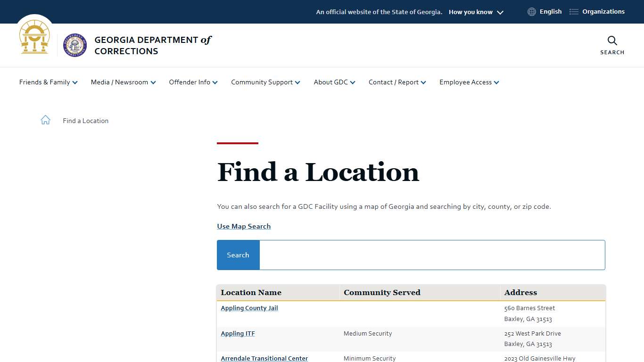The width and height of the screenshot is (644, 362).
Task: Click the Department of Corrections seal
Action: point(74,45)
